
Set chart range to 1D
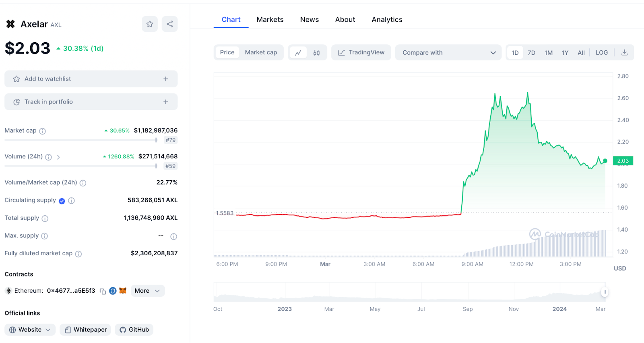[515, 53]
